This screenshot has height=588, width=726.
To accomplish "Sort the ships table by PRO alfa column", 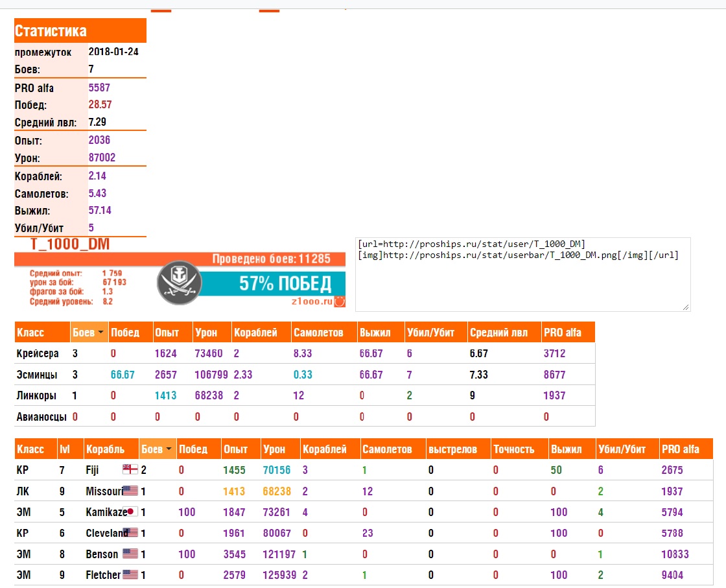I will click(x=686, y=449).
